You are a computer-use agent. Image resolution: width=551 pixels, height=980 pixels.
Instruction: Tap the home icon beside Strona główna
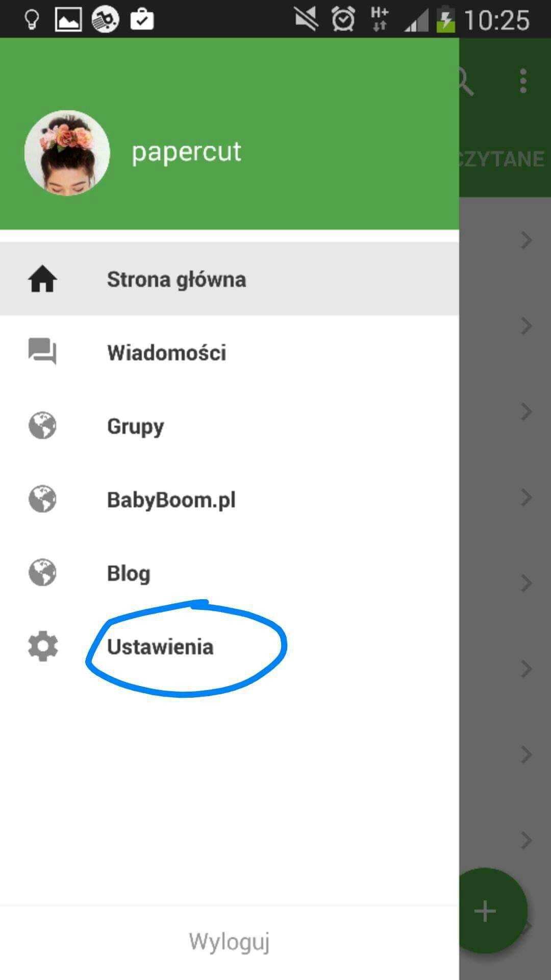click(x=42, y=279)
